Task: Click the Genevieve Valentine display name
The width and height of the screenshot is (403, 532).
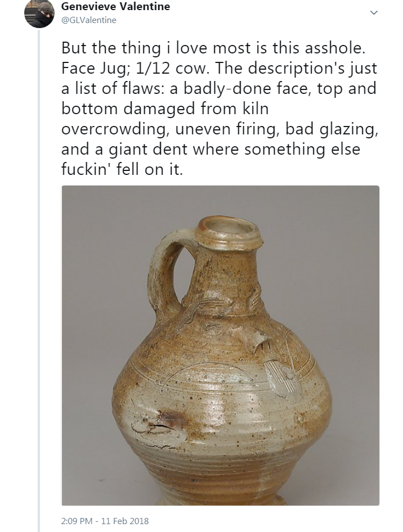Action: pyautogui.click(x=115, y=7)
